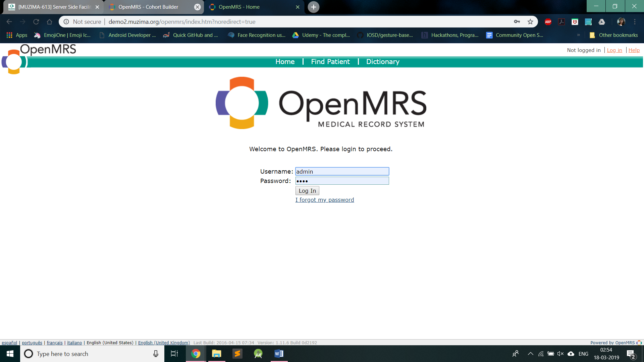
Task: Go to the browser home page icon
Action: (49, 22)
